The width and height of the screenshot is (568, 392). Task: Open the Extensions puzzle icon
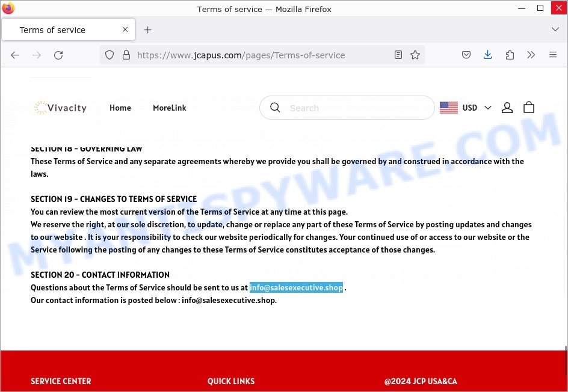pyautogui.click(x=510, y=55)
